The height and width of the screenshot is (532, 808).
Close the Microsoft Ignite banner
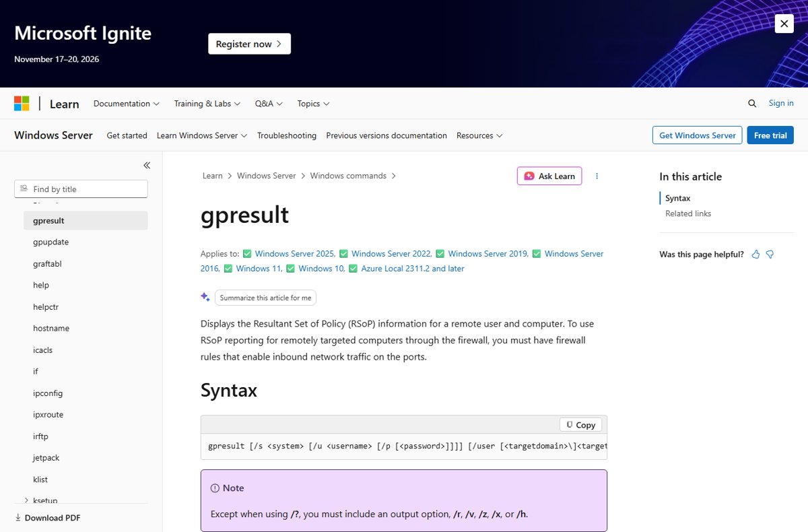pyautogui.click(x=784, y=24)
